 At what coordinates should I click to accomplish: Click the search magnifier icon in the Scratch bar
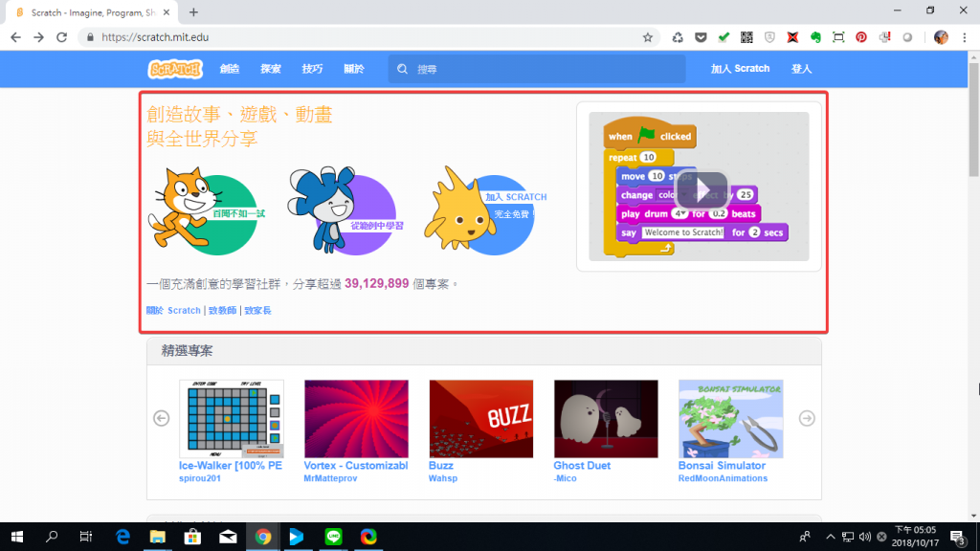pos(403,69)
